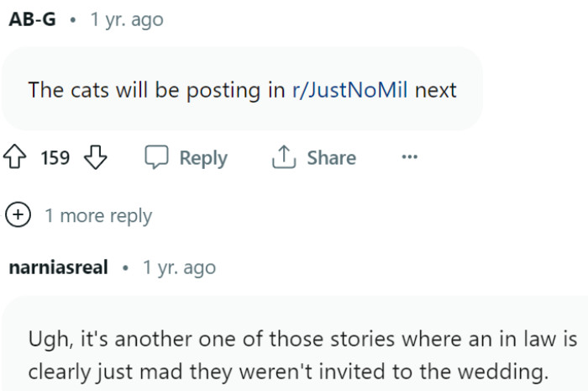Click the speech bubble Reply icon
This screenshot has width=588, height=391.
(157, 158)
